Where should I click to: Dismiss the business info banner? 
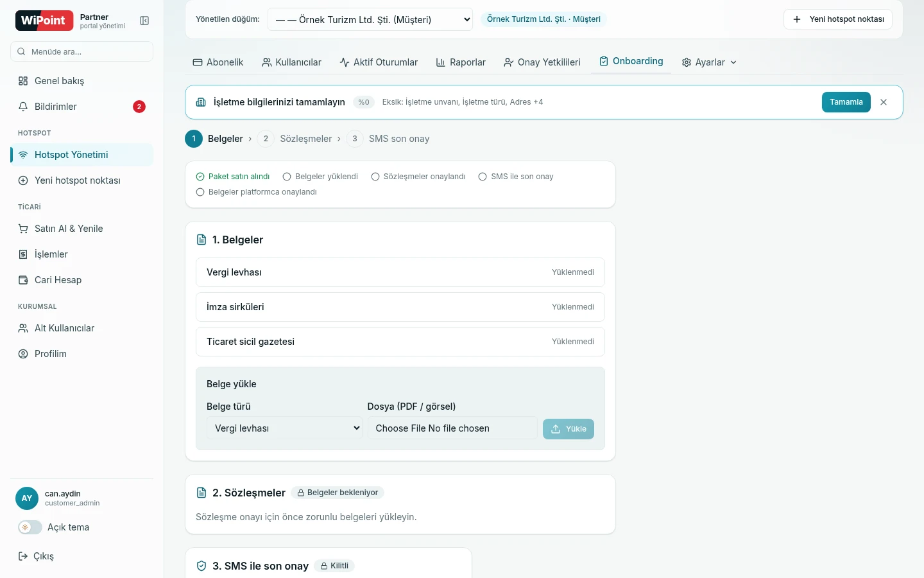[884, 102]
